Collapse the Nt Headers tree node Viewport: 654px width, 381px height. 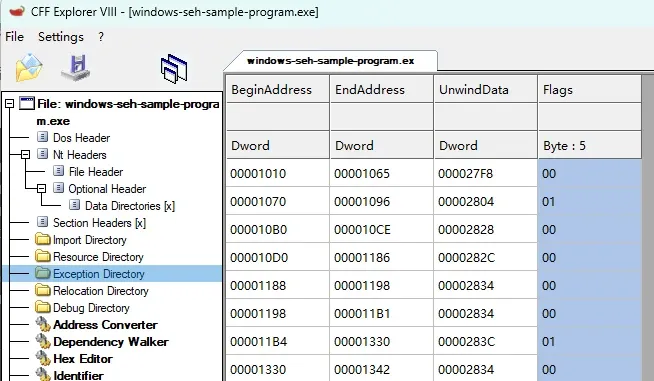click(x=25, y=154)
